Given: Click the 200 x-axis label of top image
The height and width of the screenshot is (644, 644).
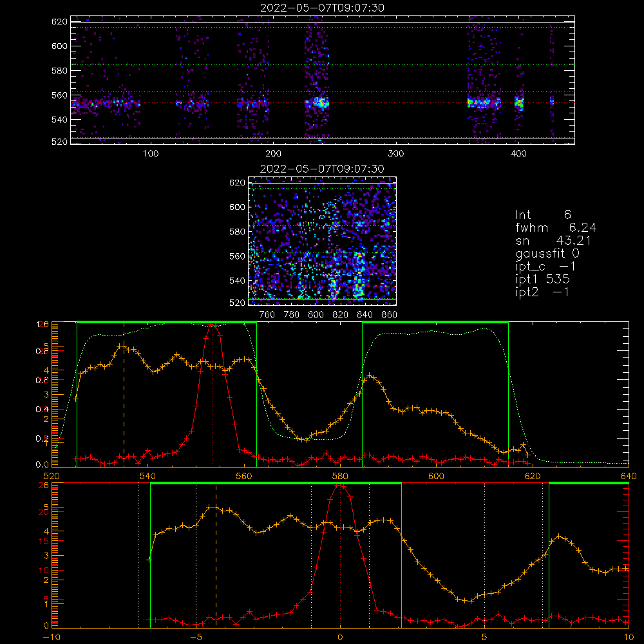Looking at the screenshot, I should pyautogui.click(x=273, y=154).
